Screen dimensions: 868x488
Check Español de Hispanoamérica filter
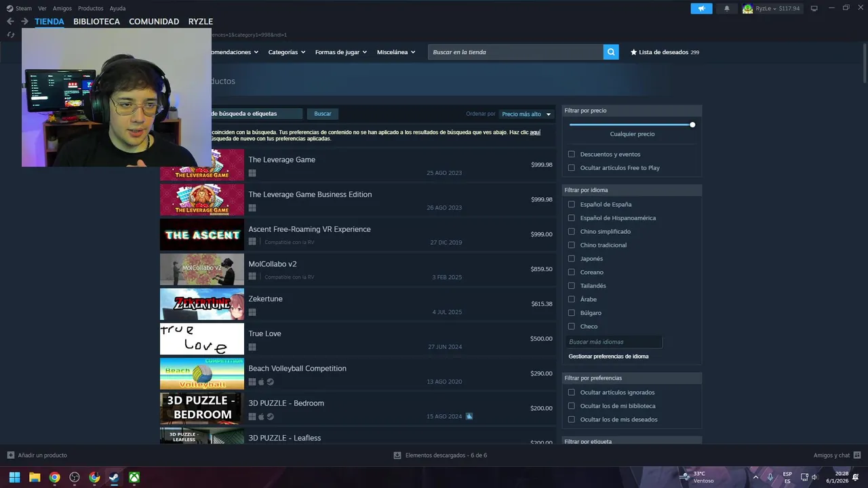click(572, 218)
